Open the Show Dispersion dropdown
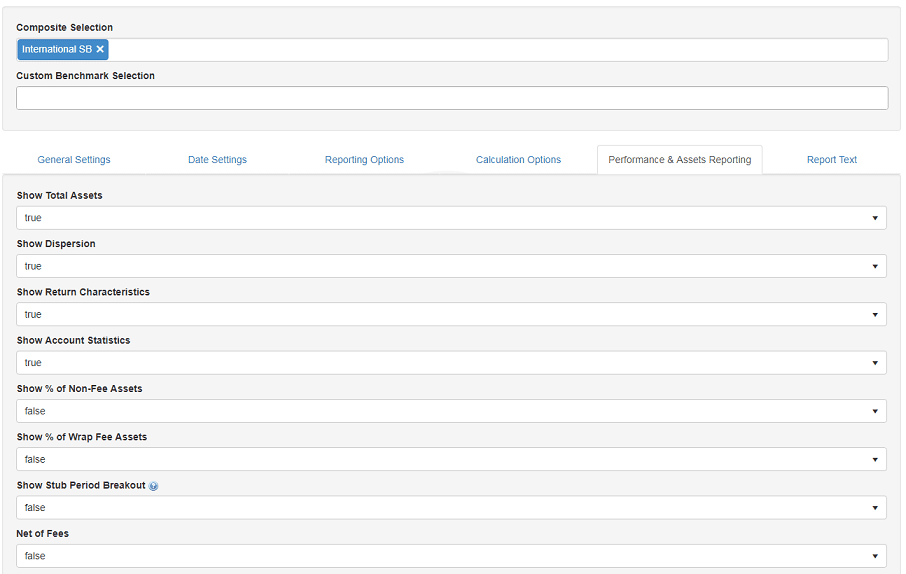906x574 pixels. pos(451,266)
